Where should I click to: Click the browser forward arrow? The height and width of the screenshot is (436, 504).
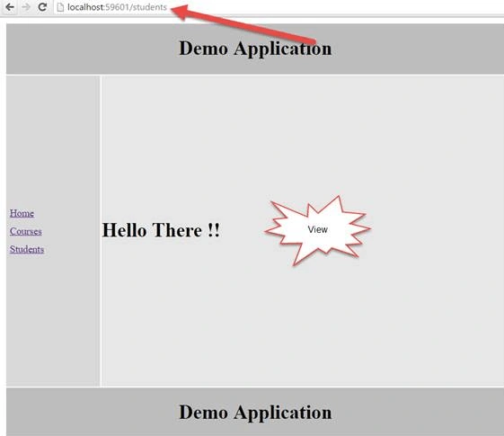point(26,7)
